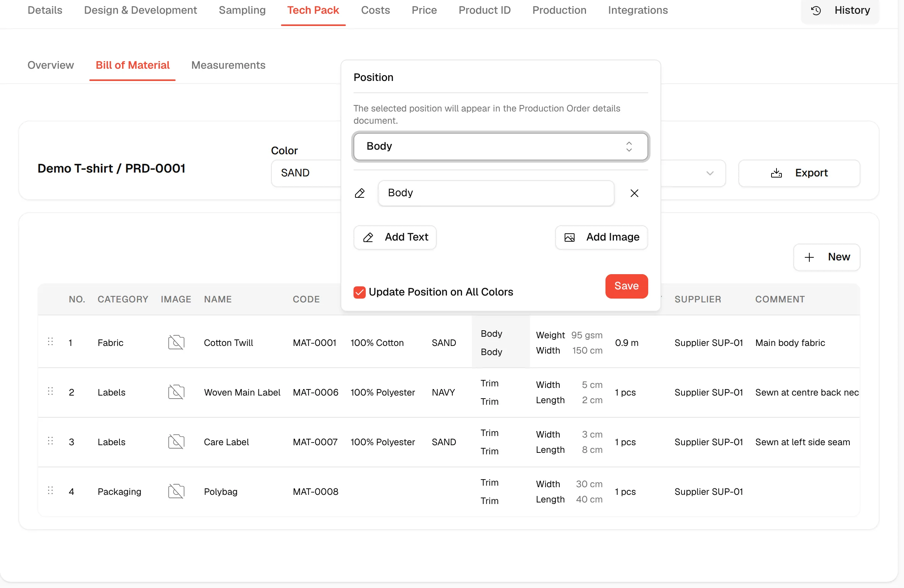
Task: Open the SAND color dropdown
Action: [x=306, y=173]
